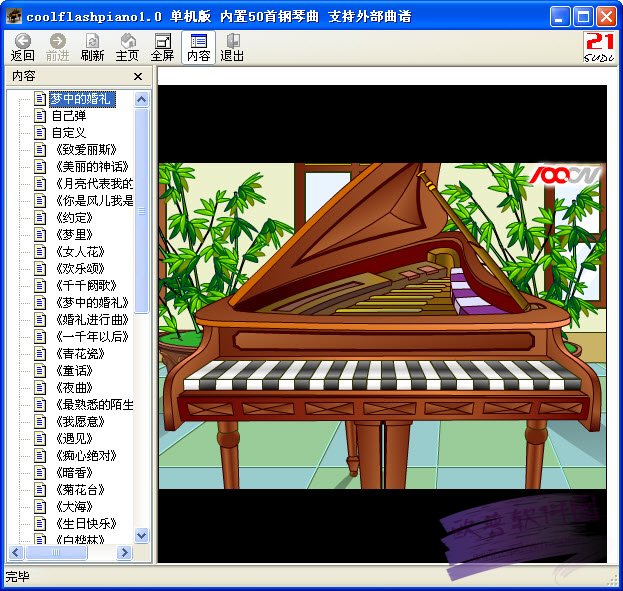623x591 pixels.
Task: Click the 退出 exit toolbar icon
Action: pyautogui.click(x=232, y=47)
